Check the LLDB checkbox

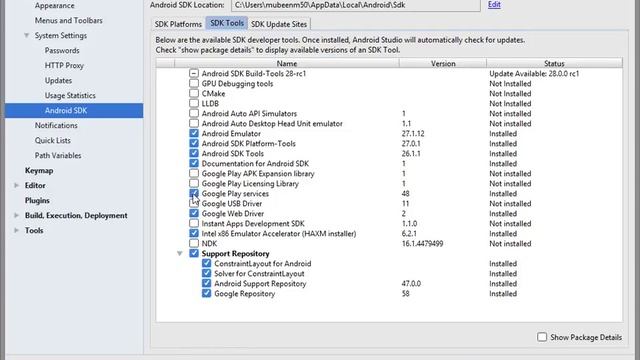point(194,103)
